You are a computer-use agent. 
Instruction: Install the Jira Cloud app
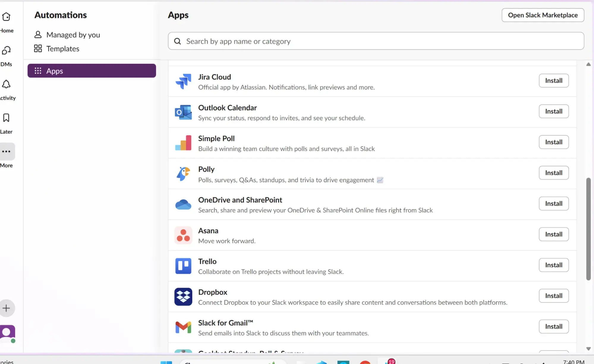tap(553, 80)
